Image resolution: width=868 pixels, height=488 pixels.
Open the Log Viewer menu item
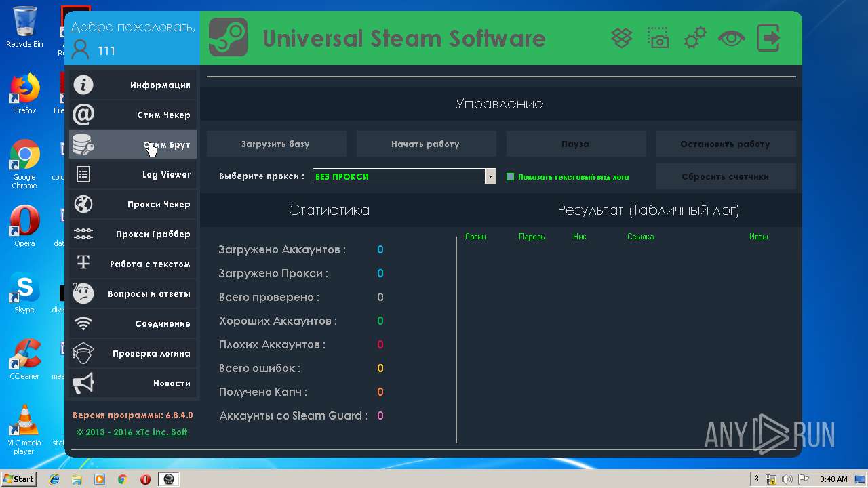[x=133, y=174]
